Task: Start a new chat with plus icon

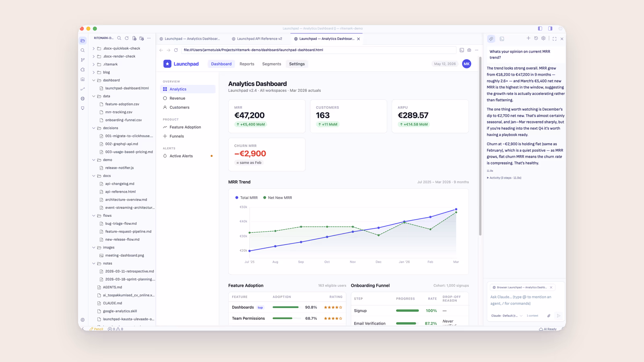Action: (x=528, y=38)
